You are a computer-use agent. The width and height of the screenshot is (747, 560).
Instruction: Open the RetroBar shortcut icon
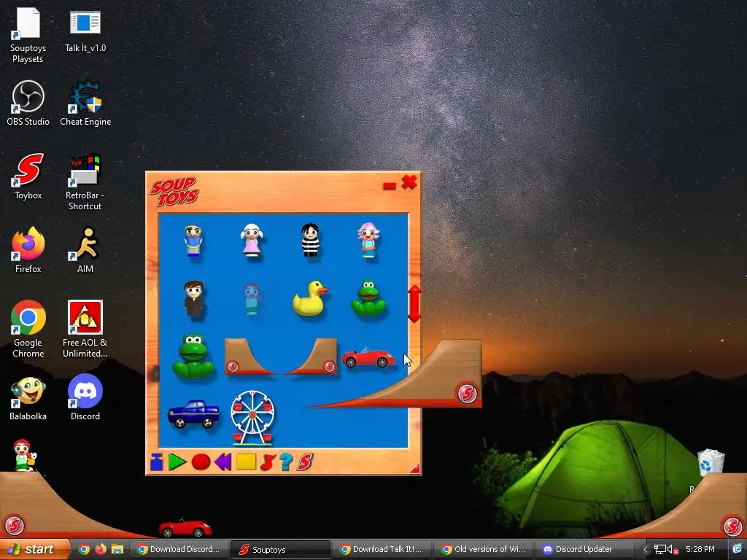click(x=85, y=182)
